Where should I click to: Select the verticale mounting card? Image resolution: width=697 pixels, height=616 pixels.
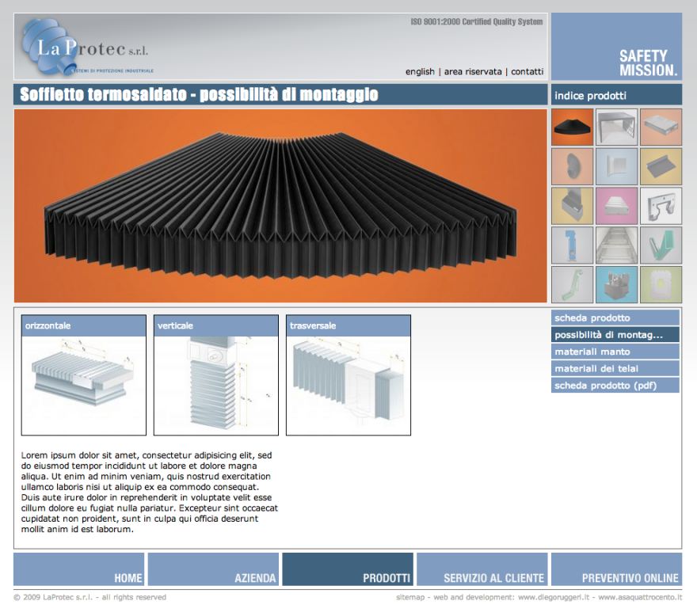[x=216, y=375]
